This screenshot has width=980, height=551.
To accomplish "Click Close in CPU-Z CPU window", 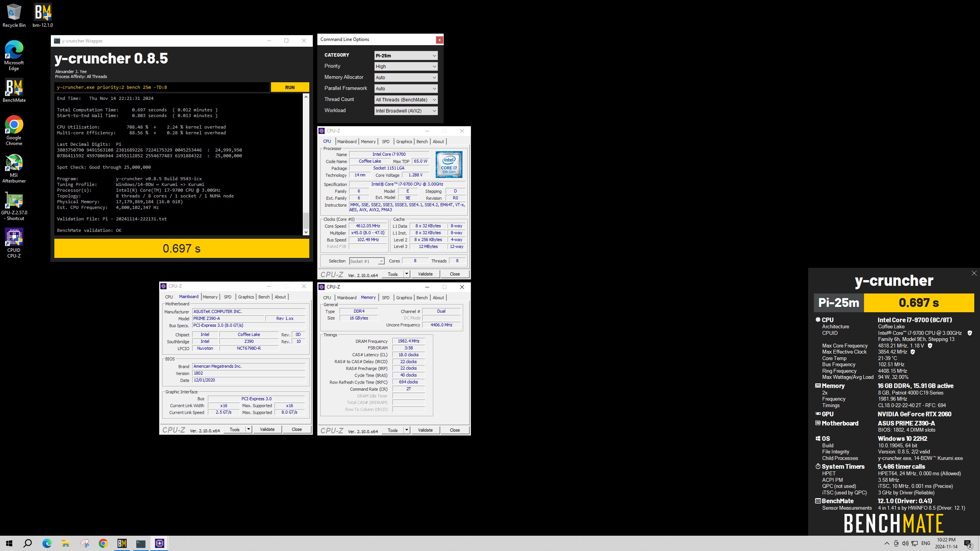I will tap(455, 274).
